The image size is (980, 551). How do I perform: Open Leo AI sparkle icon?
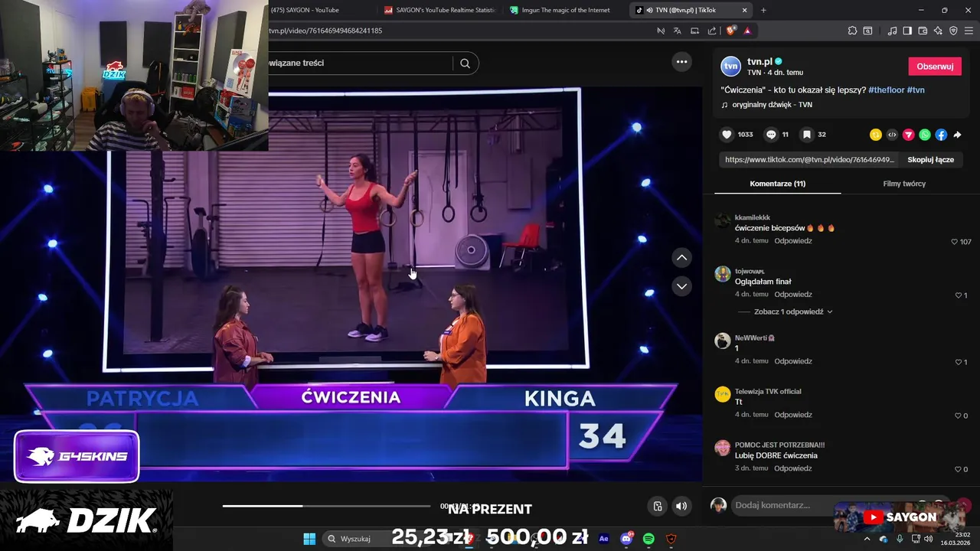(938, 31)
